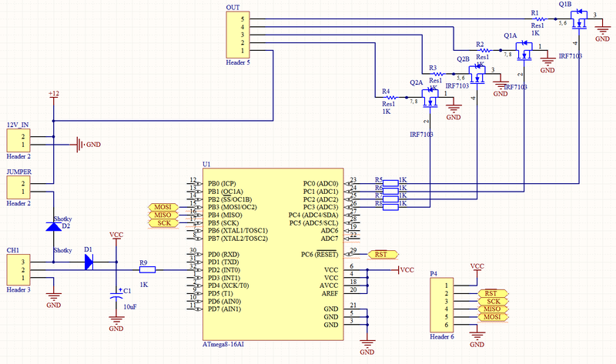616x364 pixels.
Task: Click the Q2B MOSFET symbol
Action: [x=477, y=75]
